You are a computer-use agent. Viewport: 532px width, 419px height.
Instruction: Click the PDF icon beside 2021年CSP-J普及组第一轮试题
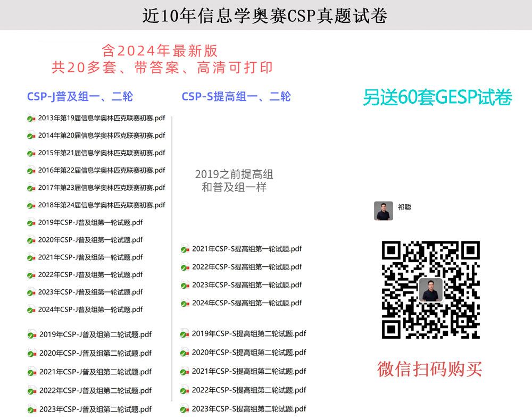(31, 257)
